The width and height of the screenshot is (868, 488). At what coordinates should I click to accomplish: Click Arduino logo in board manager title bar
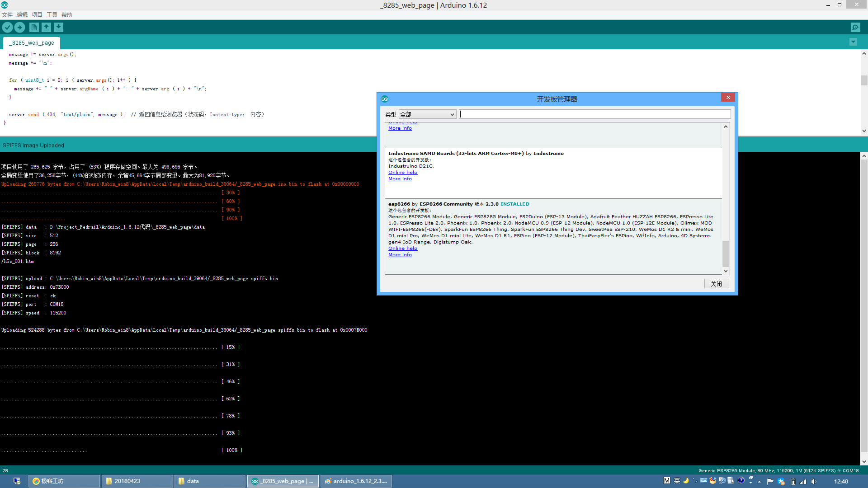(x=385, y=99)
